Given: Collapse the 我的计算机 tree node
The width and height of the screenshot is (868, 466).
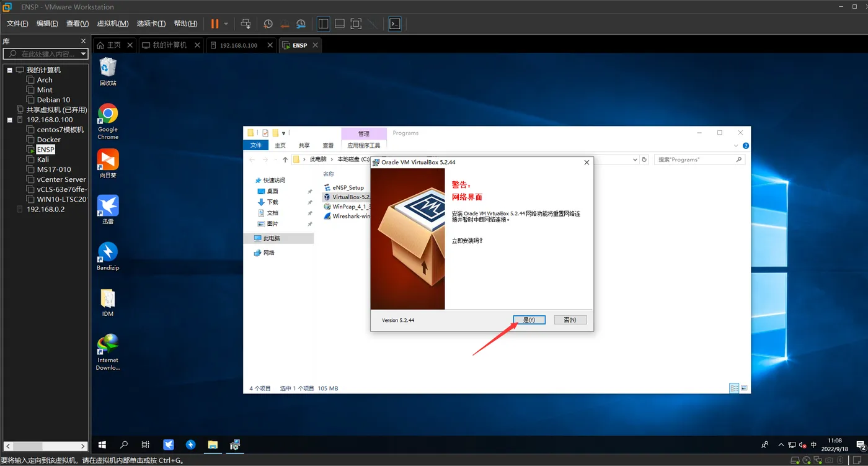Looking at the screenshot, I should (x=10, y=70).
